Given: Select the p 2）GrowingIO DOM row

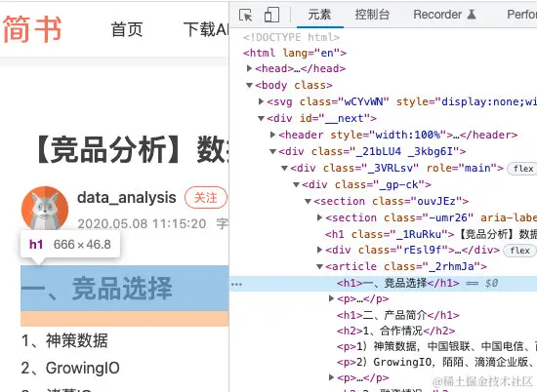Looking at the screenshot, I should pyautogui.click(x=437, y=362).
